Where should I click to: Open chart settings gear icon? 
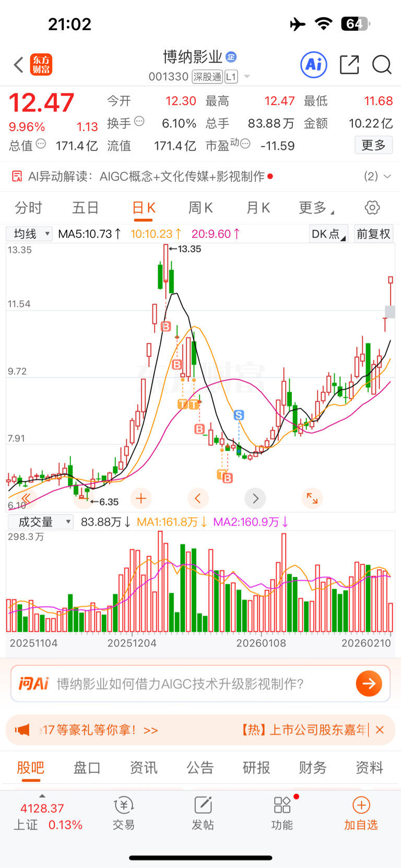[x=372, y=207]
